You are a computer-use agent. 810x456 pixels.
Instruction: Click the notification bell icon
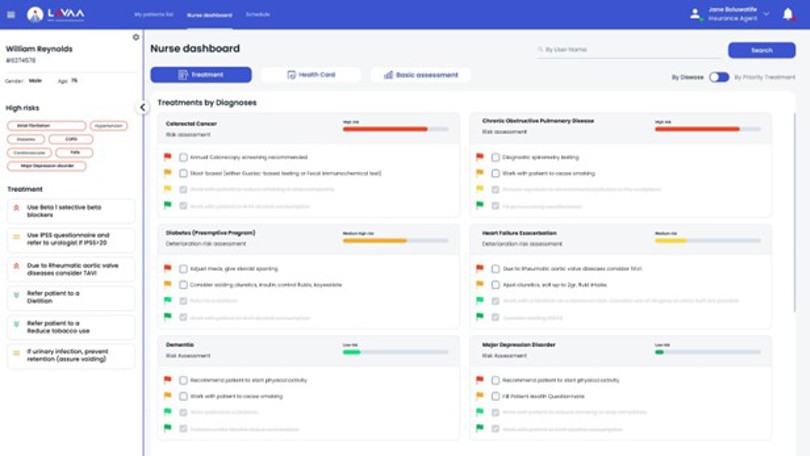point(788,15)
